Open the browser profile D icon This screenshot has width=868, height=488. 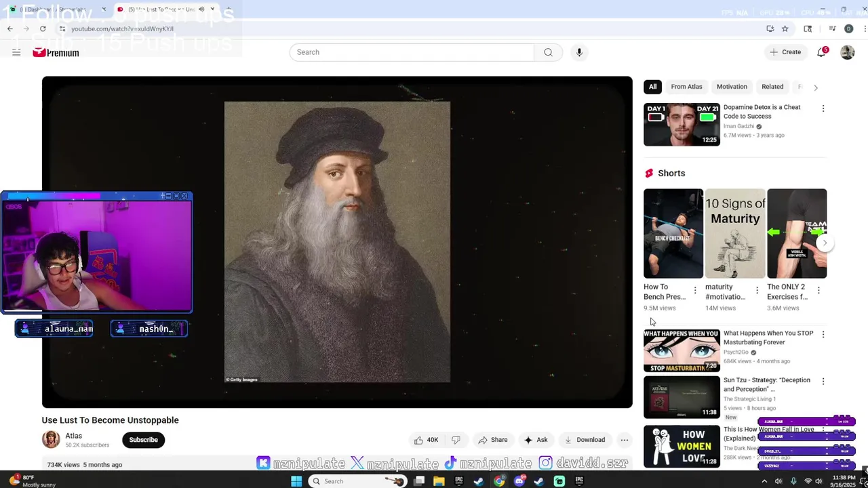pyautogui.click(x=848, y=28)
